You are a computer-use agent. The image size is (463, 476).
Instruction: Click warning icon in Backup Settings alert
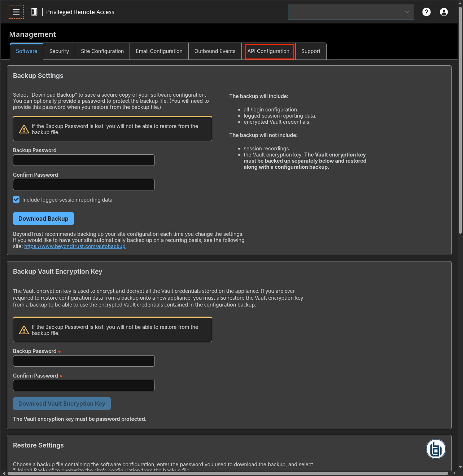click(x=24, y=129)
